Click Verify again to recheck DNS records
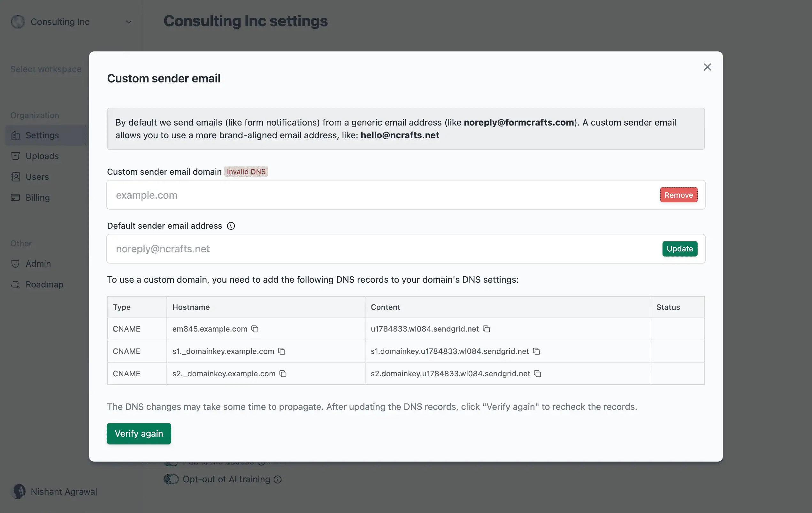This screenshot has width=812, height=513. (139, 433)
